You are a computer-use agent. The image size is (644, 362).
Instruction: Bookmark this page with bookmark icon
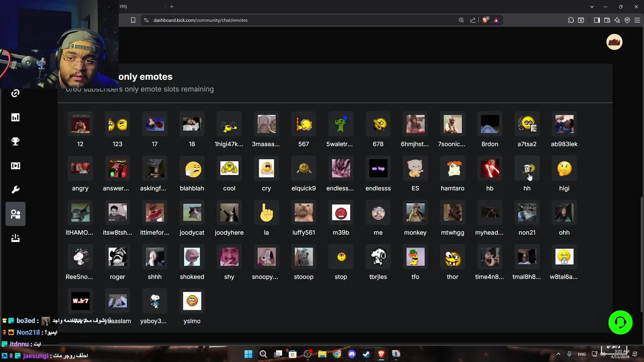[133, 20]
